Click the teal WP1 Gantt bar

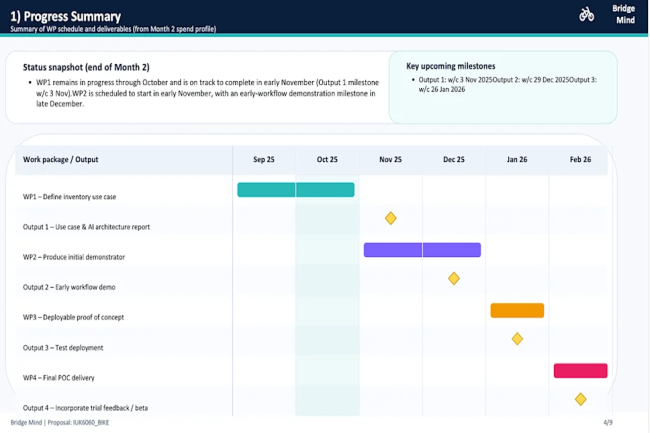coord(295,190)
